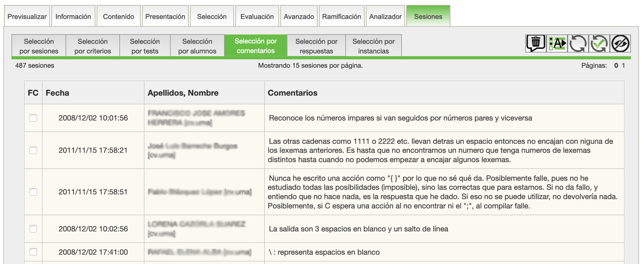644x264 pixels.
Task: Click the delete comments trash icon
Action: tap(536, 43)
